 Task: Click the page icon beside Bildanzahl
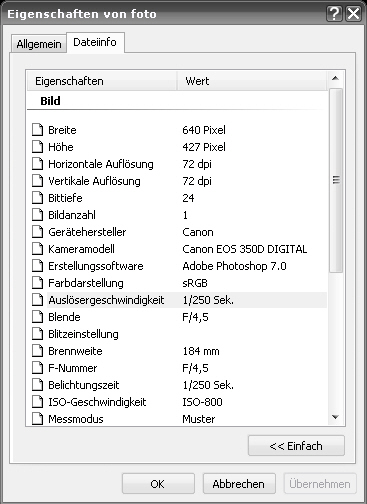38,215
